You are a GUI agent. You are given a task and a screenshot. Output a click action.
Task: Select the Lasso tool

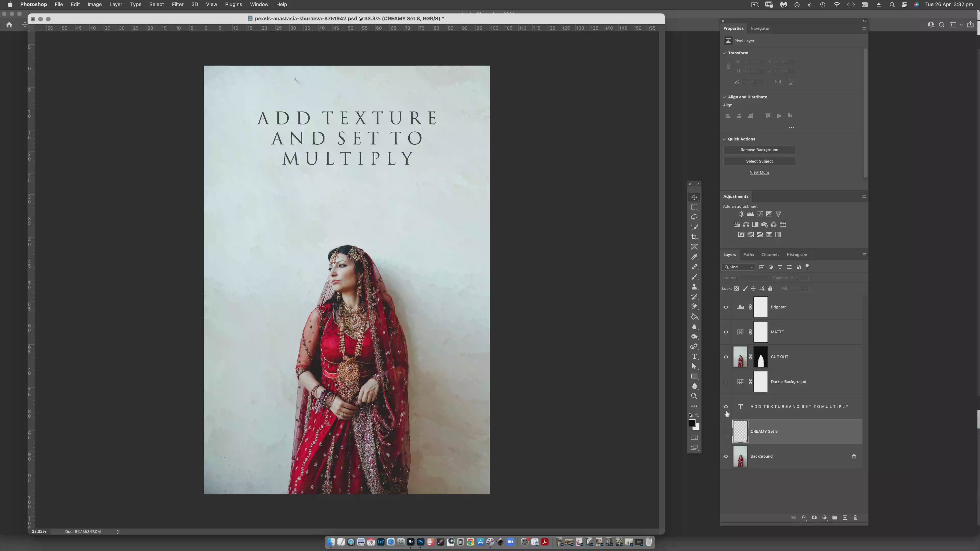point(694,217)
